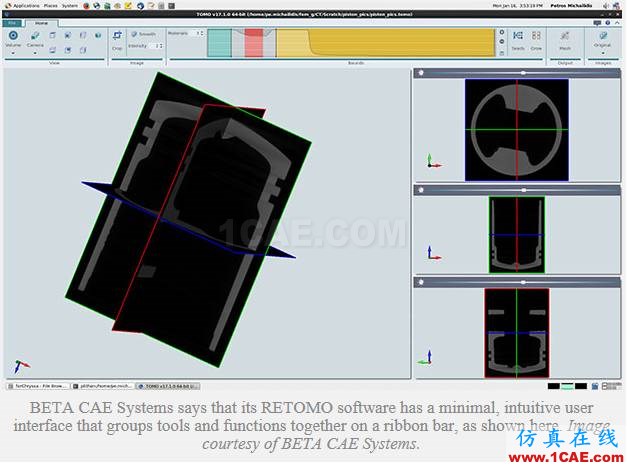
Task: Adjust the Materials count spinner
Action: click(199, 33)
